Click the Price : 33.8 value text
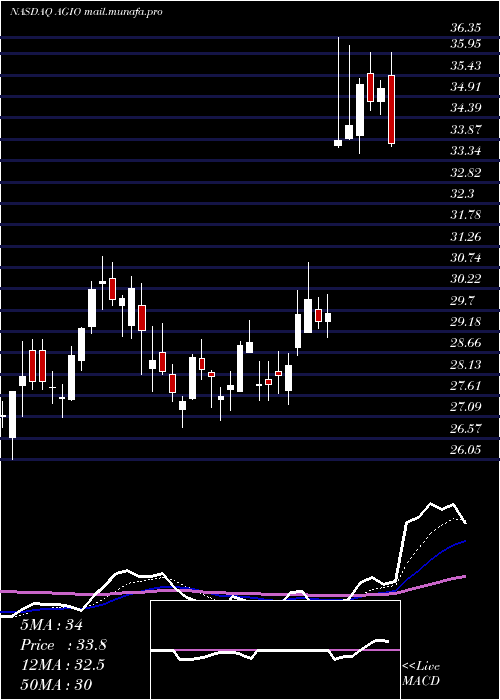Viewport: 500px width, 700px height. pos(64,646)
